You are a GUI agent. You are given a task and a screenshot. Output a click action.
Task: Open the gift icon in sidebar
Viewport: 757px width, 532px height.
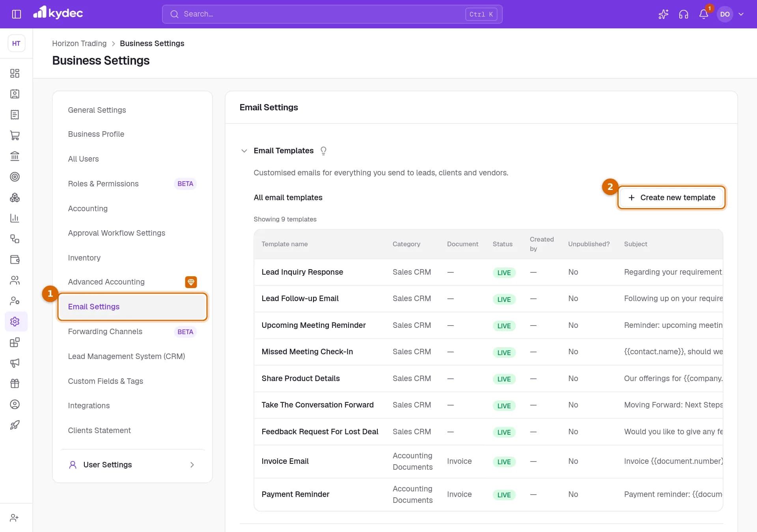pos(15,383)
